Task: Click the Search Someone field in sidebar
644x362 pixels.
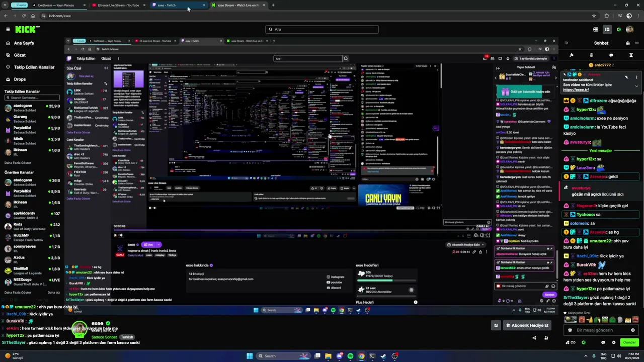Action: [x=32, y=98]
